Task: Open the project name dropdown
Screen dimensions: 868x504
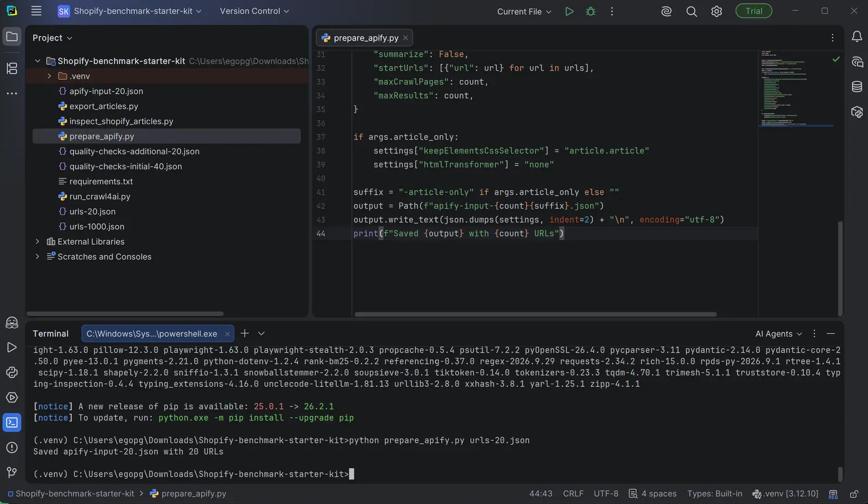Action: pyautogui.click(x=130, y=11)
